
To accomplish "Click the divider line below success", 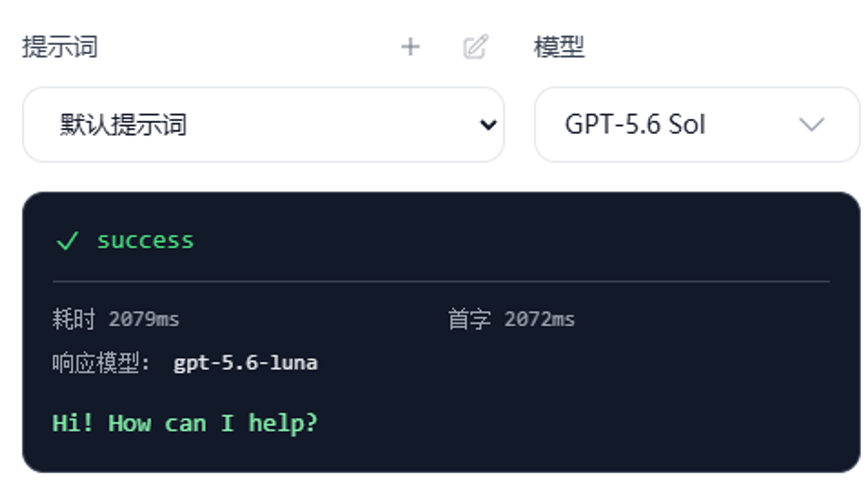I will tap(441, 281).
